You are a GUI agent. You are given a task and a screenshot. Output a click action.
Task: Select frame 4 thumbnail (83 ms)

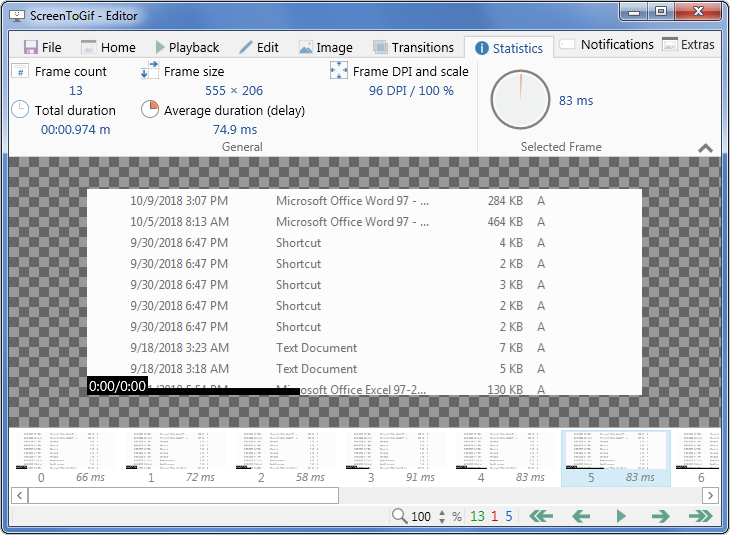[x=505, y=458]
